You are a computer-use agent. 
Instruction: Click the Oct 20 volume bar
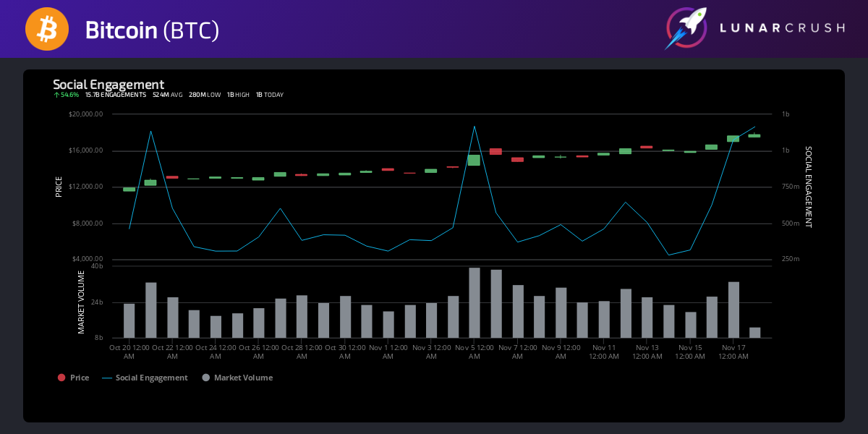pos(129,320)
